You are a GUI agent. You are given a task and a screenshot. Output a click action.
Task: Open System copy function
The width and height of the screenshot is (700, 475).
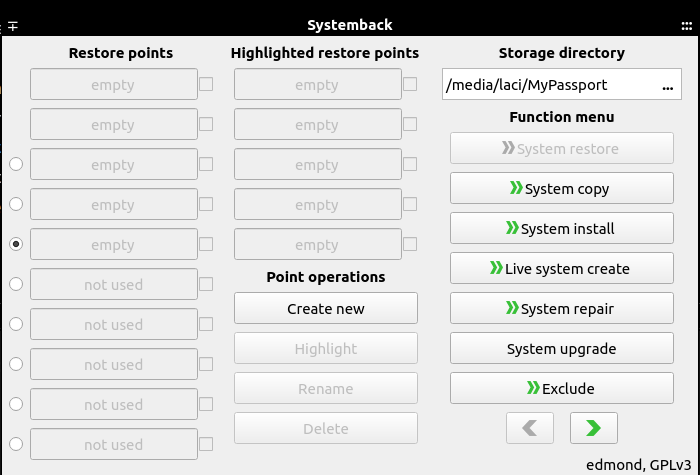[x=562, y=188]
